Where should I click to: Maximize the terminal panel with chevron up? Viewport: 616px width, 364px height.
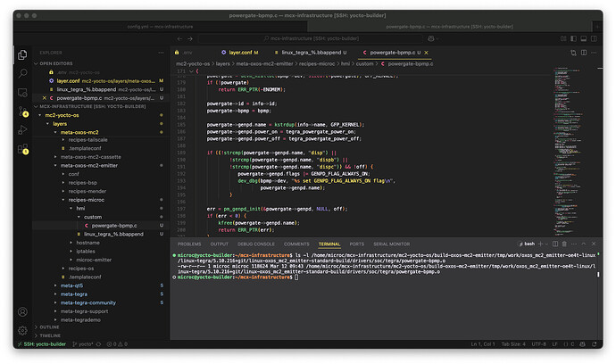coord(584,244)
